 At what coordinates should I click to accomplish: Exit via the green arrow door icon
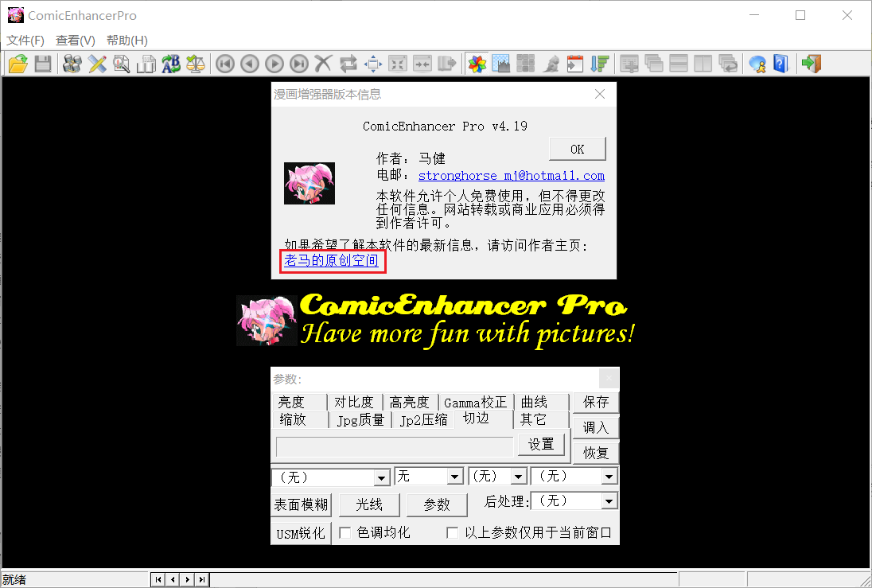(812, 64)
